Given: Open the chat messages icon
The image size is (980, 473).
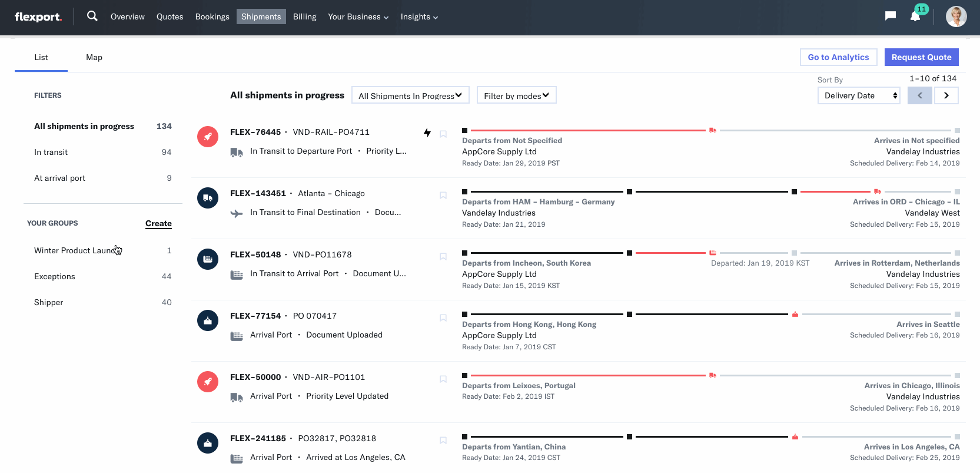Looking at the screenshot, I should point(890,16).
